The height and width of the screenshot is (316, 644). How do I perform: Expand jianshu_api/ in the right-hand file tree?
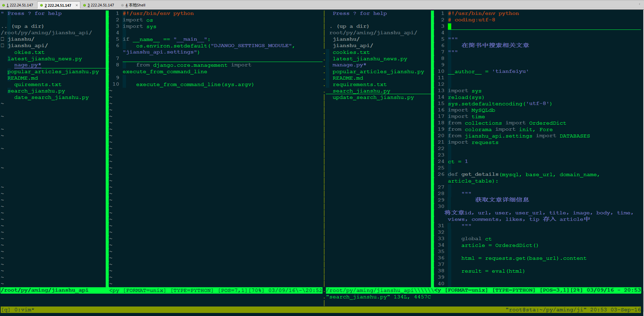(x=353, y=46)
